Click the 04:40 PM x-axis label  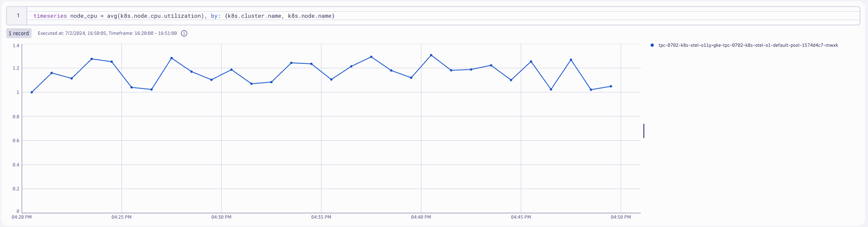421,217
